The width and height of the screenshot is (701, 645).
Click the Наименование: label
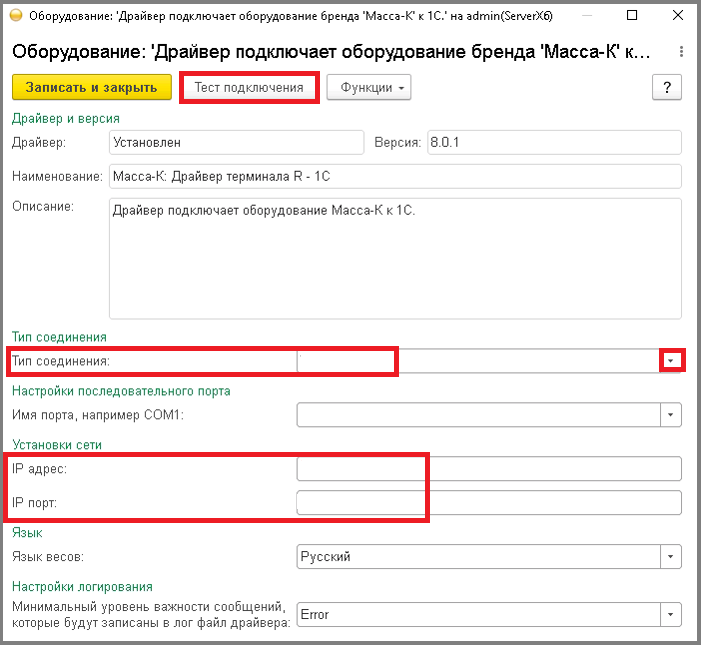click(x=57, y=177)
